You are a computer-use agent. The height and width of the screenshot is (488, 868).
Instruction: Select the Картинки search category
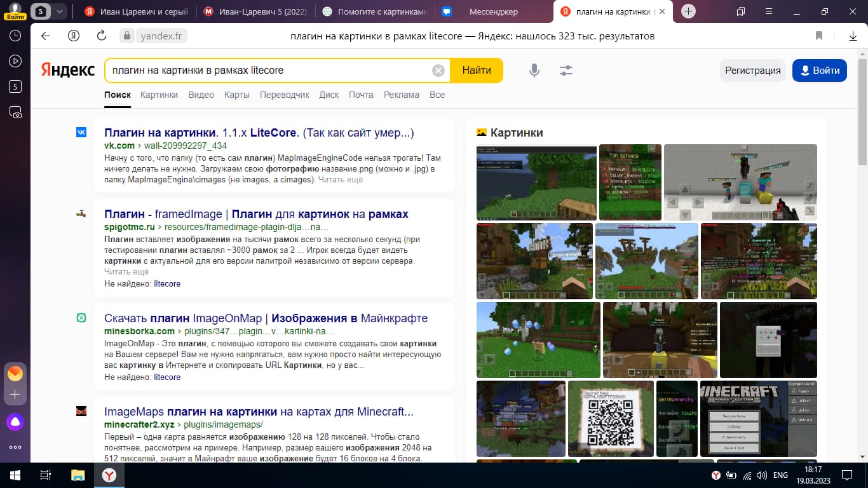coord(159,95)
